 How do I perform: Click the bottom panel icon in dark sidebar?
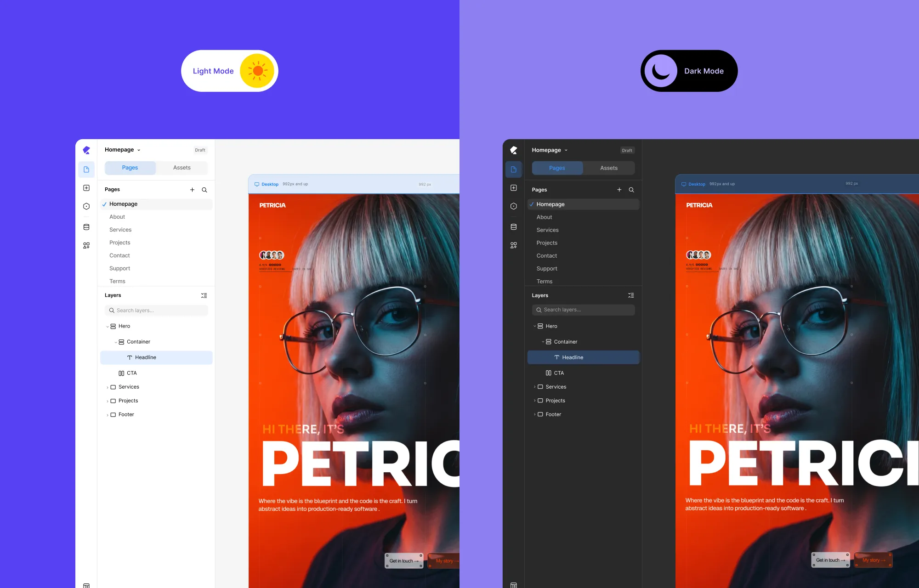click(x=514, y=585)
